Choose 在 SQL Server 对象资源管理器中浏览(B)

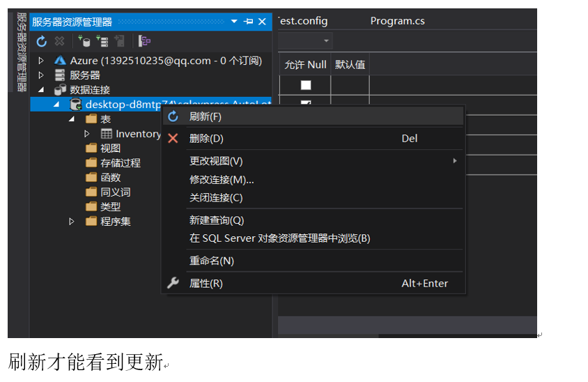click(314, 238)
